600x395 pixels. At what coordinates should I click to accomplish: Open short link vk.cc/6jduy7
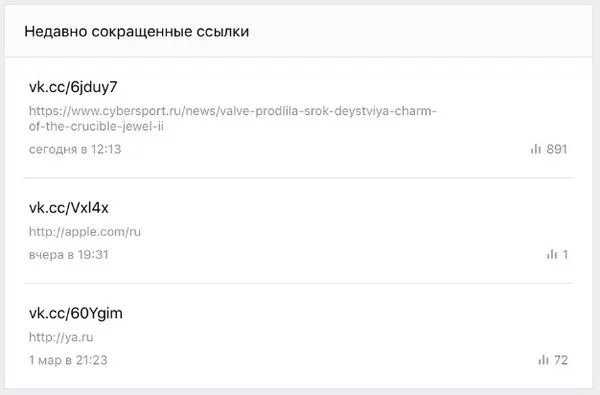click(x=73, y=87)
